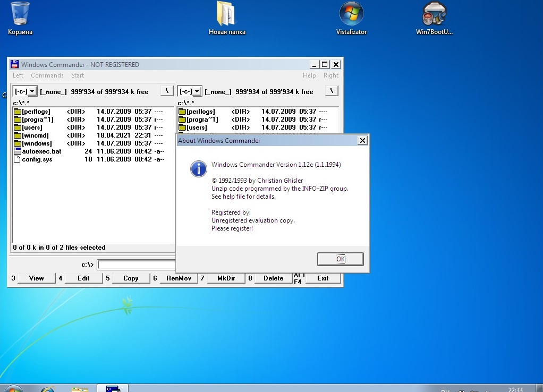Select the windows folder icon in left panel

coord(18,143)
